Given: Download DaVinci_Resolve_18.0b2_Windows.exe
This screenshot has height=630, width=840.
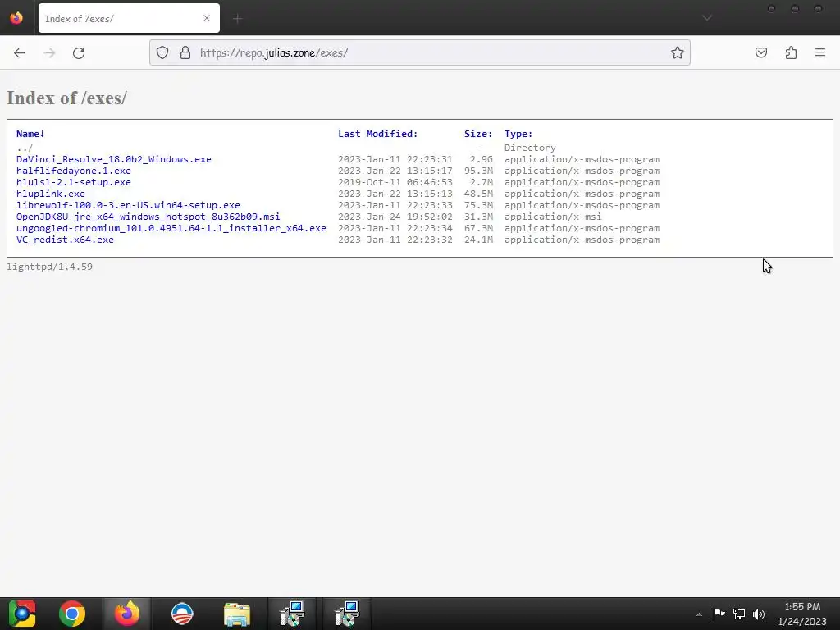Looking at the screenshot, I should [x=113, y=160].
